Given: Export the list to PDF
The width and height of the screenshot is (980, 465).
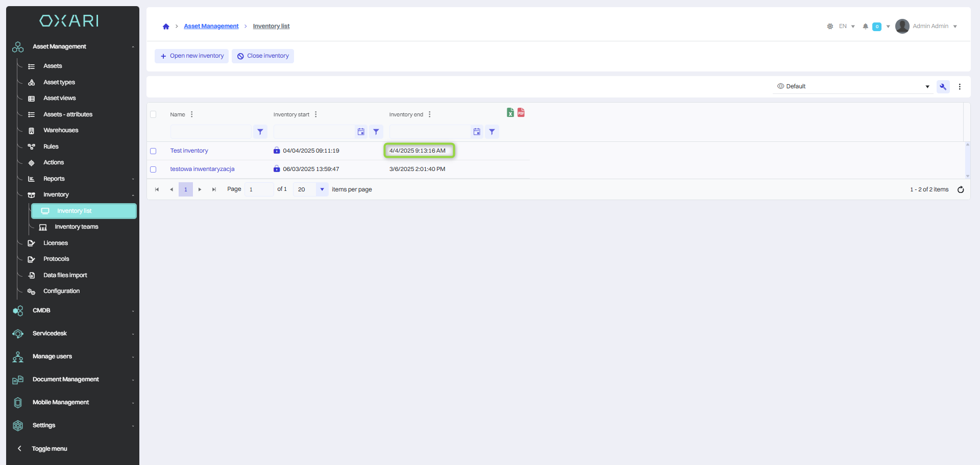Looking at the screenshot, I should point(521,113).
